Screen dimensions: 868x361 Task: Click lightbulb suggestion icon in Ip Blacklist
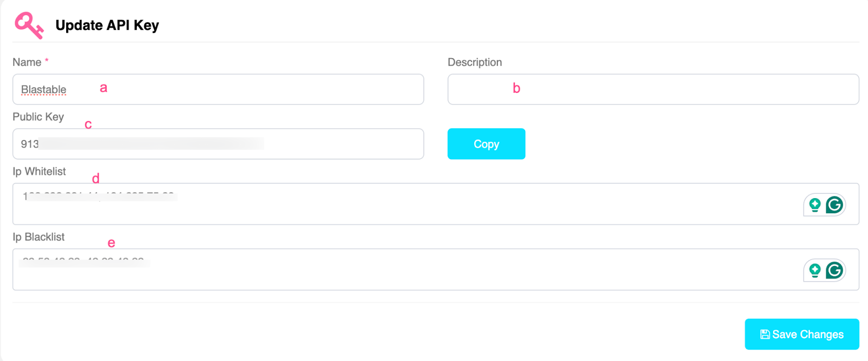814,270
